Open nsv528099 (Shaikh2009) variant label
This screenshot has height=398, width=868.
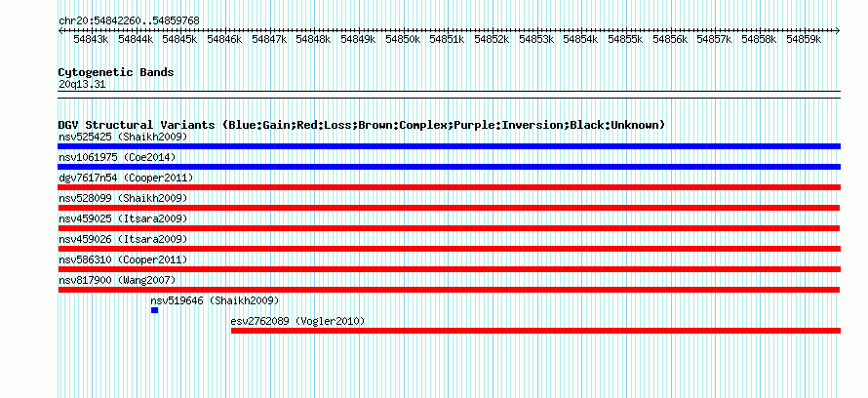(123, 198)
